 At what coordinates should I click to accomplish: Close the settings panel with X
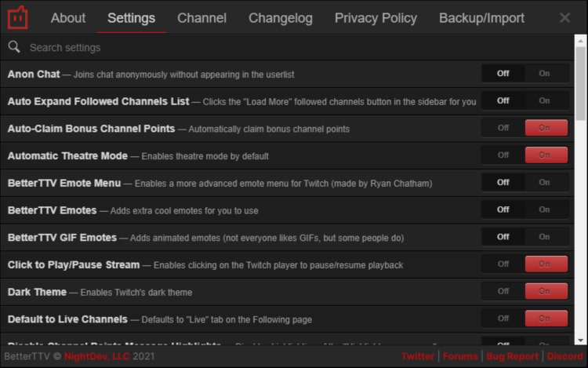(564, 17)
